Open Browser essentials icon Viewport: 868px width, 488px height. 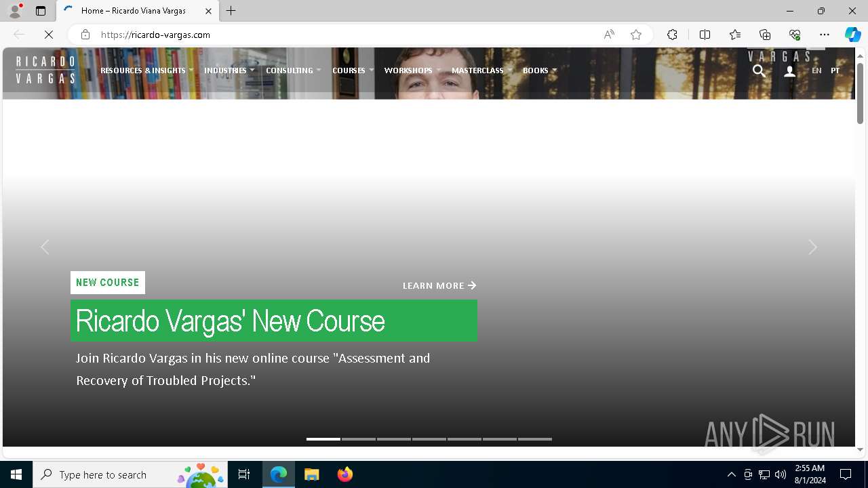795,35
